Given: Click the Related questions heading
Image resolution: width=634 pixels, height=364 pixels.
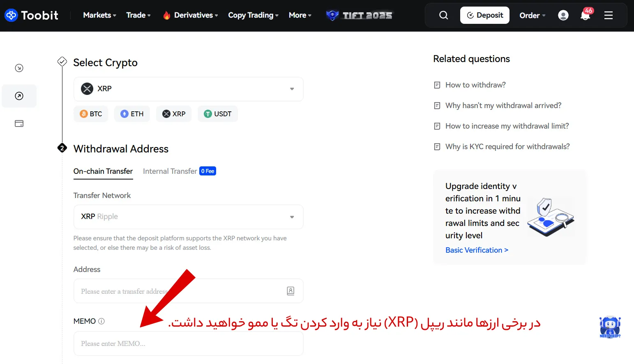Looking at the screenshot, I should pos(471,59).
